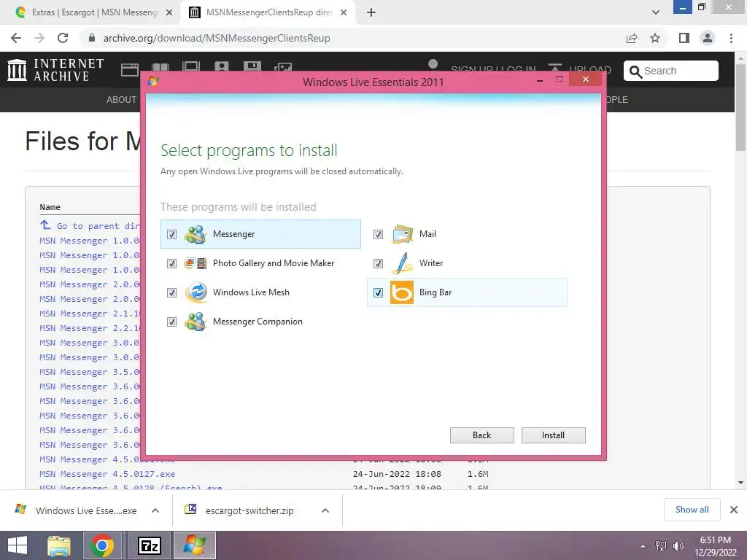Select the MSNMessengerClientsReup directory tab

pyautogui.click(x=267, y=12)
